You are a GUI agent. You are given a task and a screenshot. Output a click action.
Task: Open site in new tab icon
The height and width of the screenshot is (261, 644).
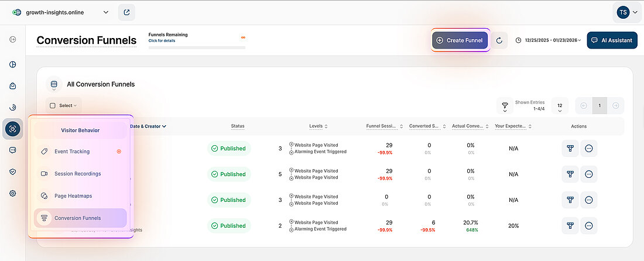(126, 12)
